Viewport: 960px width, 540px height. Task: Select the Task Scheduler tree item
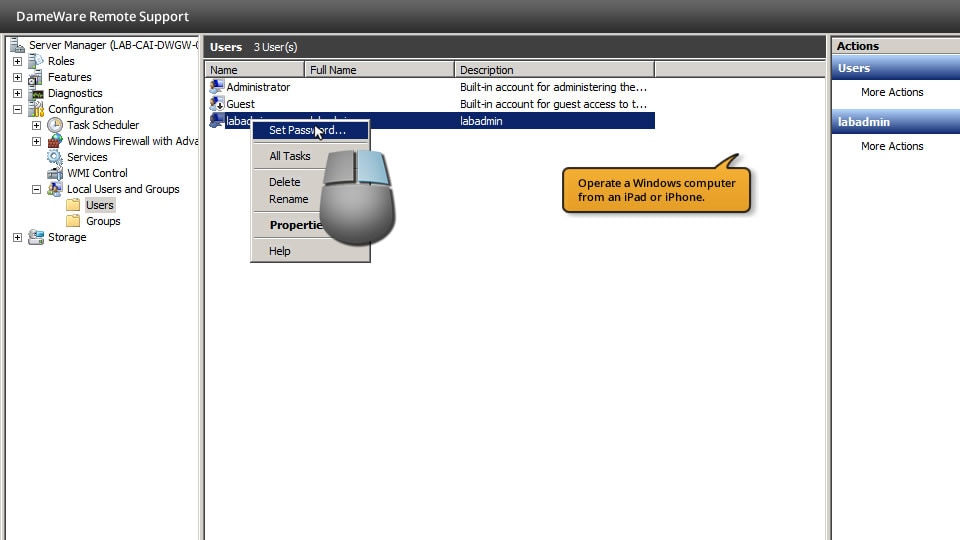[103, 125]
